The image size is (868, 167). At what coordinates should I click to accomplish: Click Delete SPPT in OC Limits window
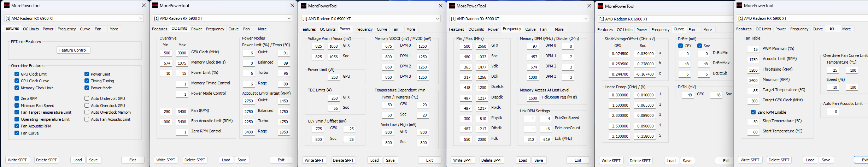coord(195,160)
